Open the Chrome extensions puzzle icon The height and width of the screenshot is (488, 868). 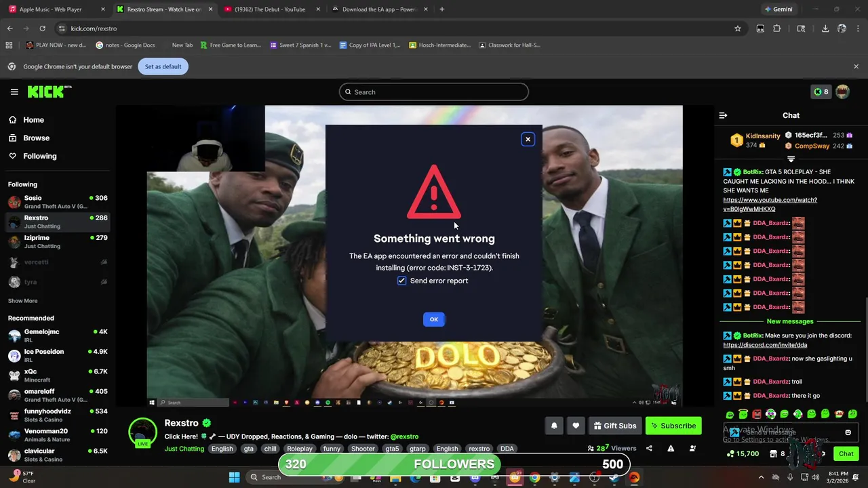[777, 28]
